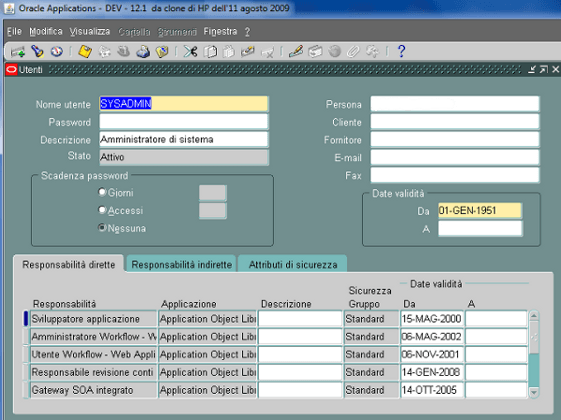Open Attachments with the paperclip icon

pyautogui.click(x=353, y=52)
